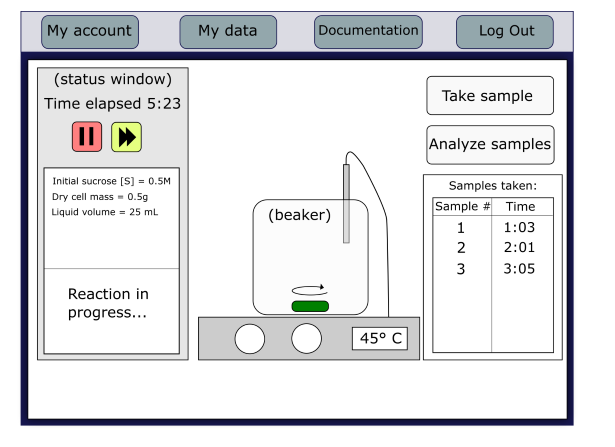Open the My account menu

click(89, 31)
